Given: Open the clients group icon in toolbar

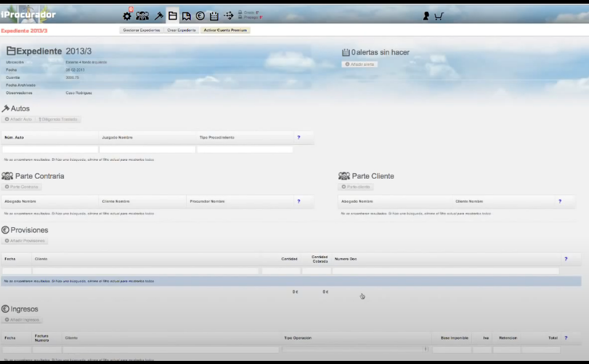Looking at the screenshot, I should click(142, 16).
